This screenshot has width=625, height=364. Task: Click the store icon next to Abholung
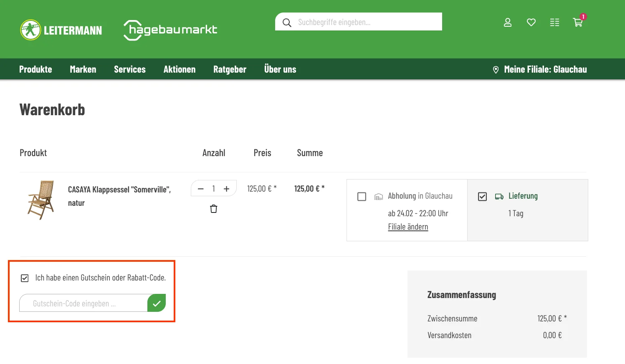(x=378, y=196)
